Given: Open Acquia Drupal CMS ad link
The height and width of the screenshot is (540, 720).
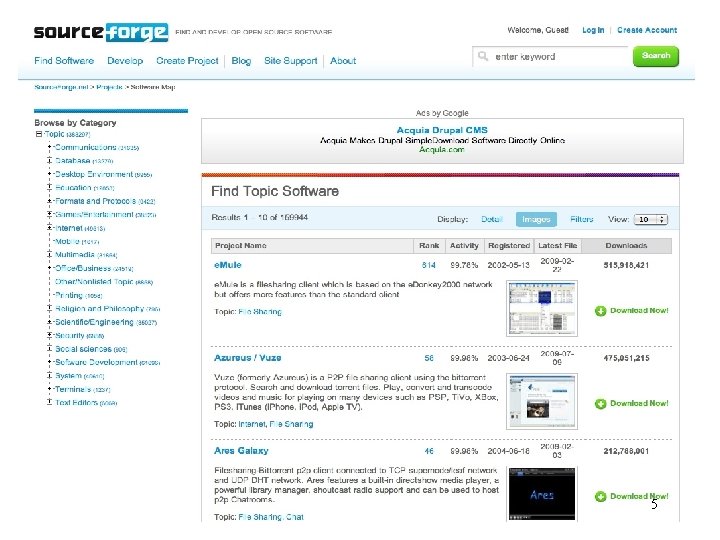Looking at the screenshot, I should click(442, 130).
